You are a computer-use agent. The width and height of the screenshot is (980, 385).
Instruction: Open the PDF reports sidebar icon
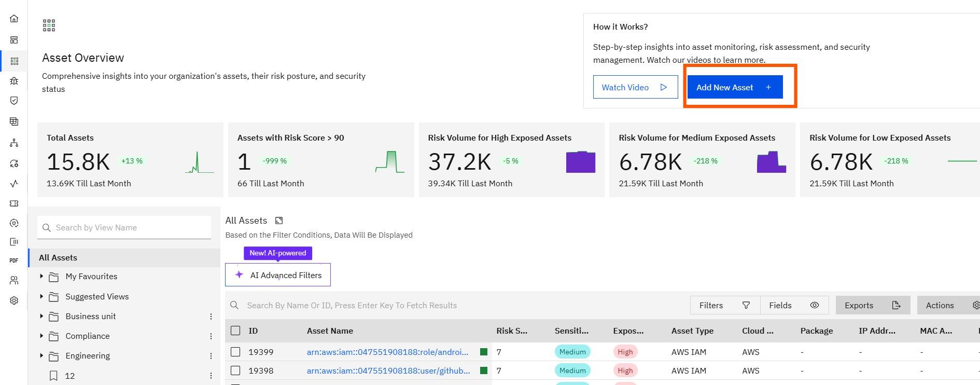(x=14, y=260)
